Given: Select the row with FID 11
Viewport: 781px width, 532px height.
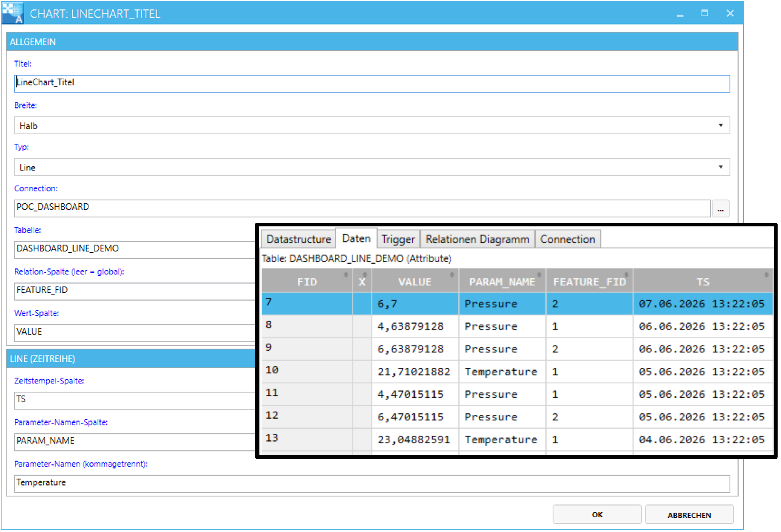Looking at the screenshot, I should 517,394.
